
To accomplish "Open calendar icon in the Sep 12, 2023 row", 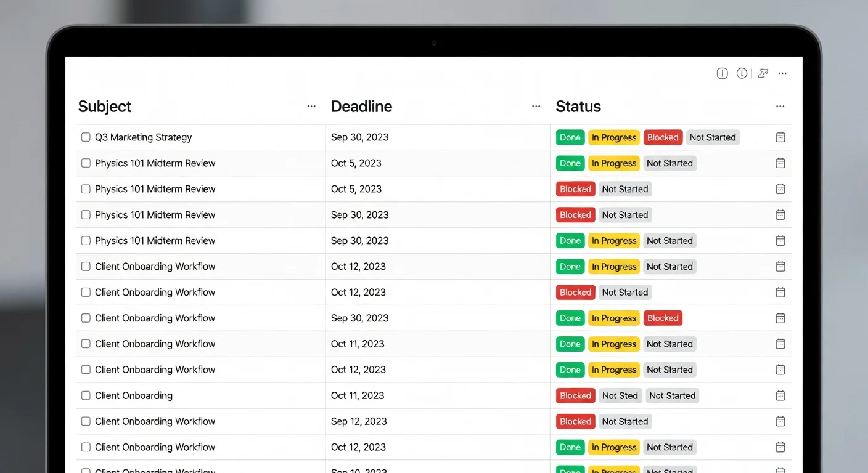I will pos(780,421).
